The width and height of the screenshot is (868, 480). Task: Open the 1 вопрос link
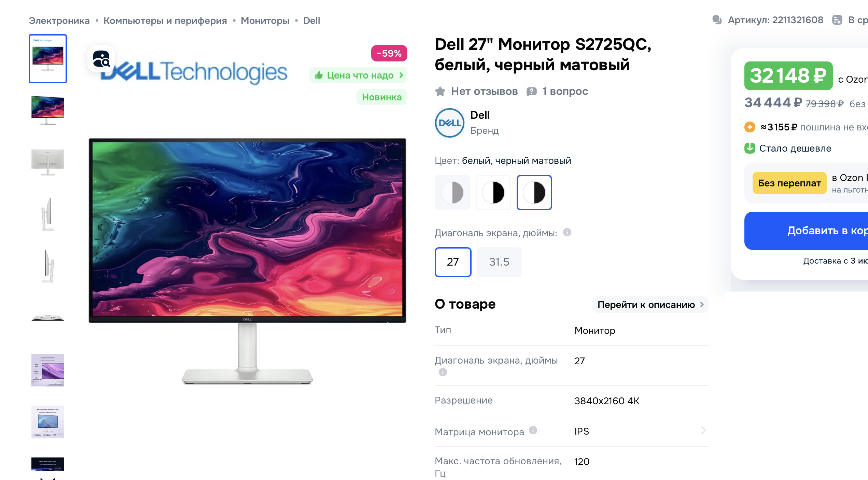565,91
